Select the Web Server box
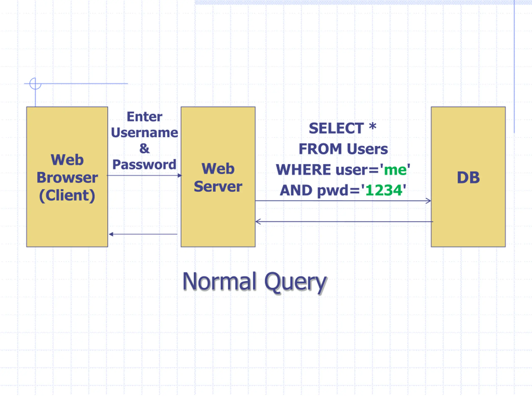Screen dimensions: 532x399 click(218, 177)
